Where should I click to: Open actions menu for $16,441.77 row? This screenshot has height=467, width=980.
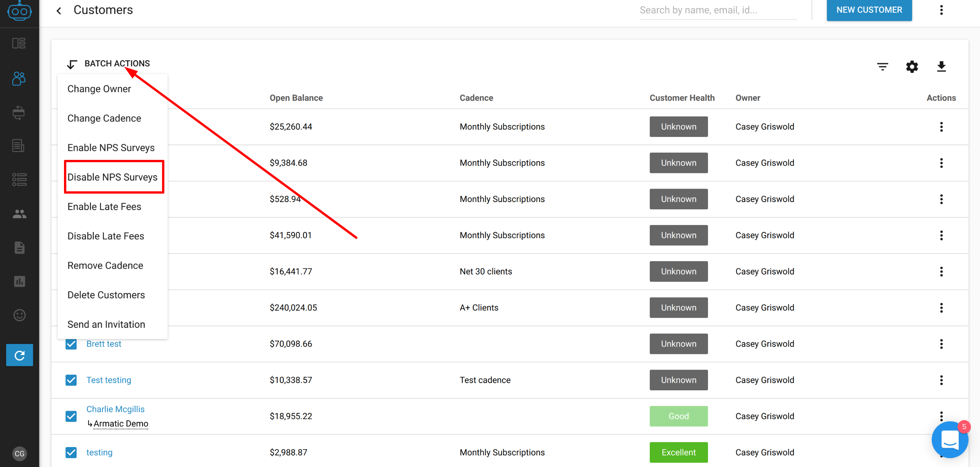(x=941, y=271)
